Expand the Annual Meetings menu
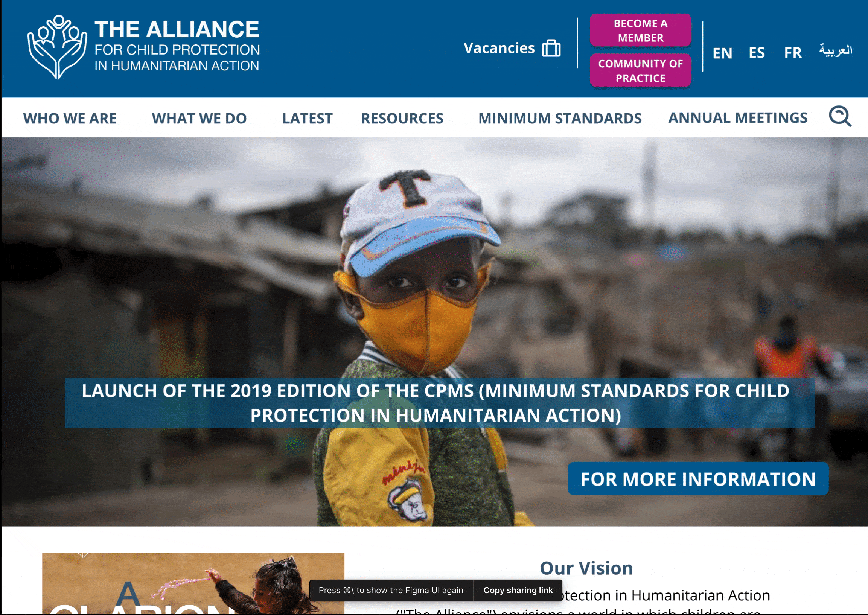Viewport: 868px width, 615px height. (x=738, y=118)
